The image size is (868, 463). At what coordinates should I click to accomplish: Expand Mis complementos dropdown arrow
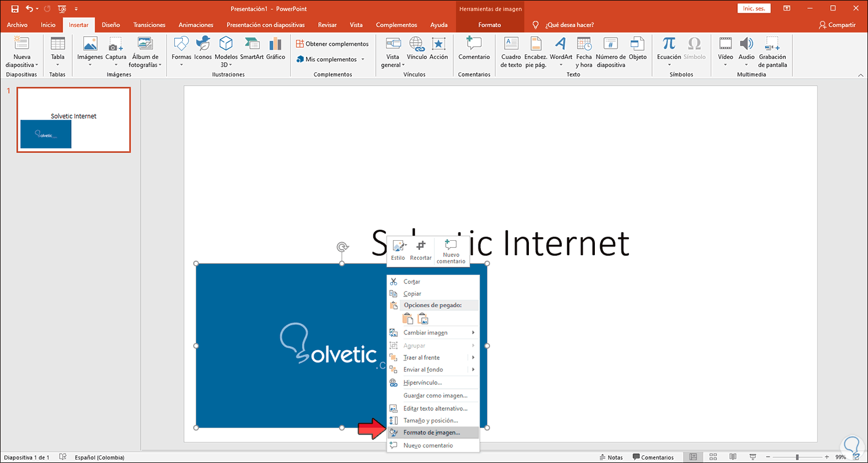pos(363,60)
